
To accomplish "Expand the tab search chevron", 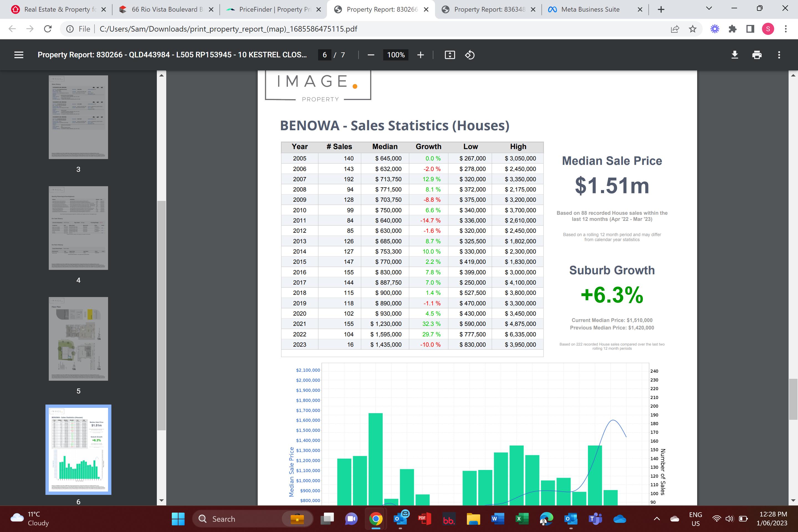I will pyautogui.click(x=709, y=9).
